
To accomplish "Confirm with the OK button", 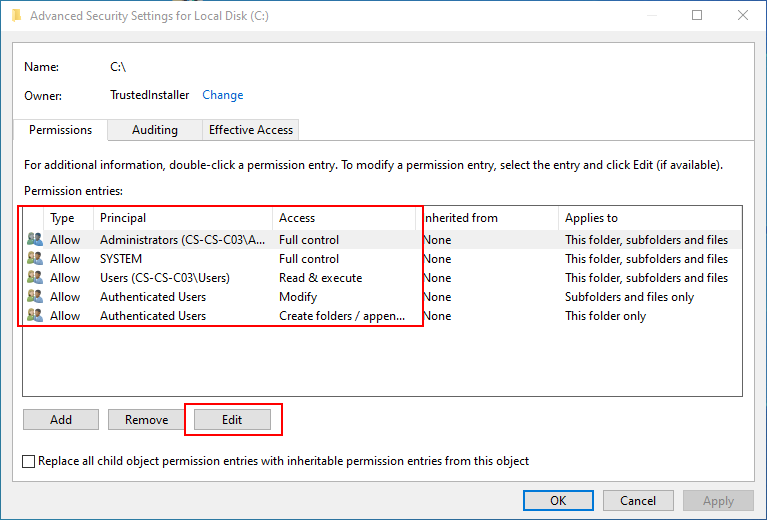I will 558,500.
